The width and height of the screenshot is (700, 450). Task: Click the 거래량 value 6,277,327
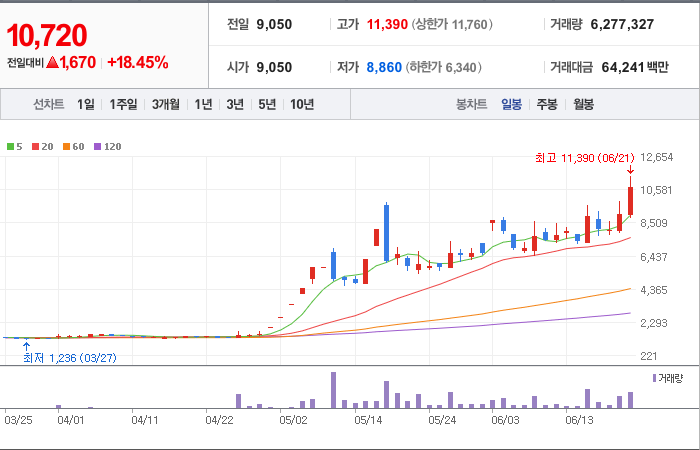point(622,24)
